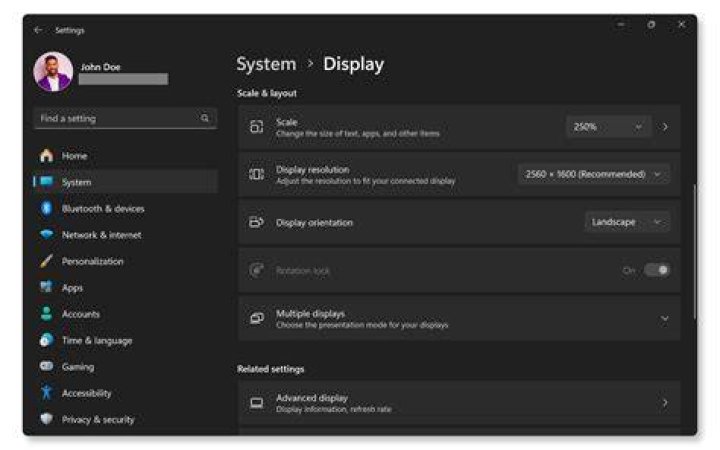Click the back arrow in the title bar
Image resolution: width=720 pixels, height=450 pixels.
click(38, 30)
